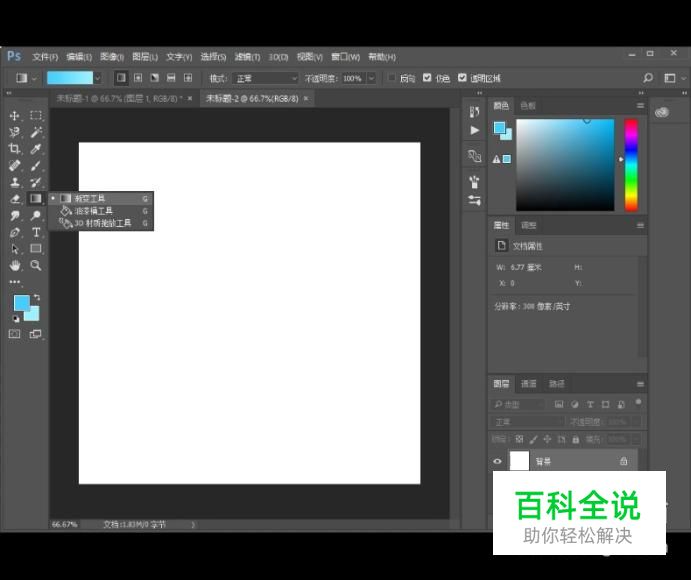Select the History Brush tool
The width and height of the screenshot is (691, 580).
point(36,182)
